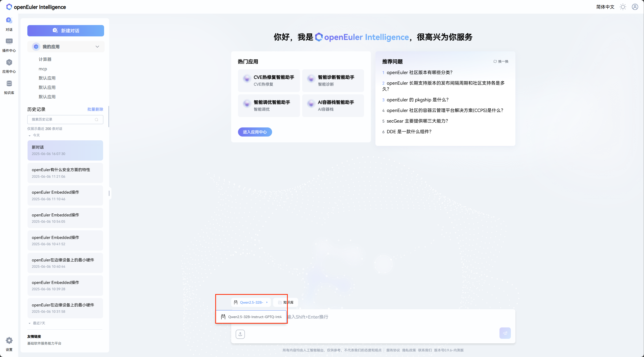Click the send message paper-plane icon
Viewport: 644px width, 357px height.
pos(505,333)
